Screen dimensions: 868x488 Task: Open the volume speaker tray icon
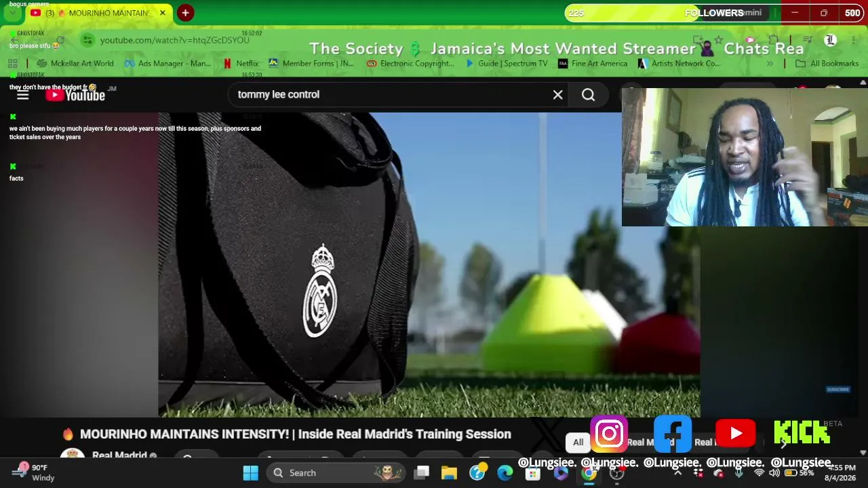pos(774,472)
